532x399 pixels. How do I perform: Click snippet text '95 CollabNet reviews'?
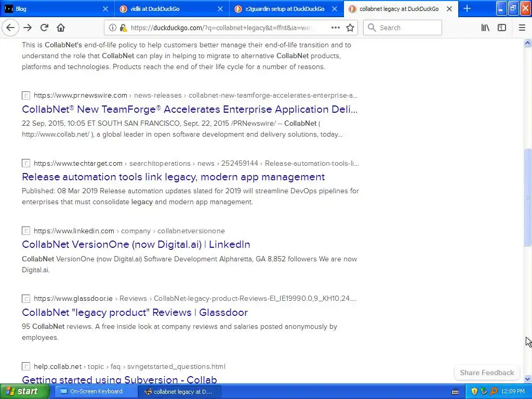[57, 326]
